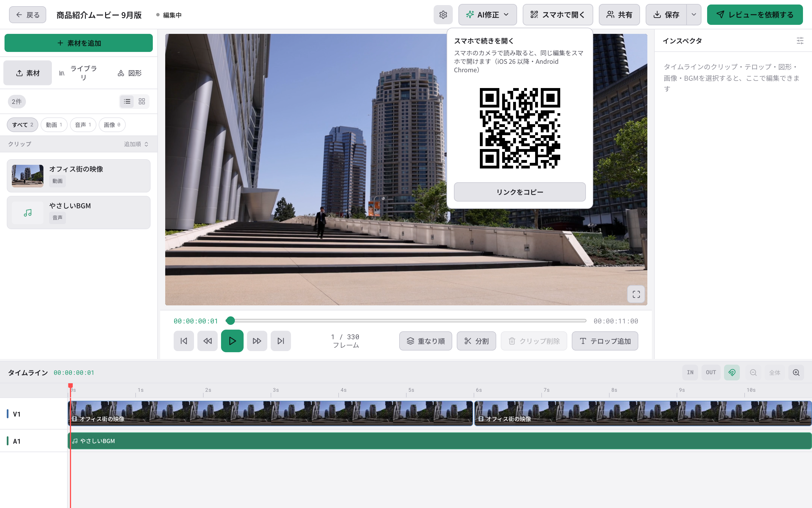Change the 追加順 sort order
812x508 pixels.
pyautogui.click(x=136, y=144)
